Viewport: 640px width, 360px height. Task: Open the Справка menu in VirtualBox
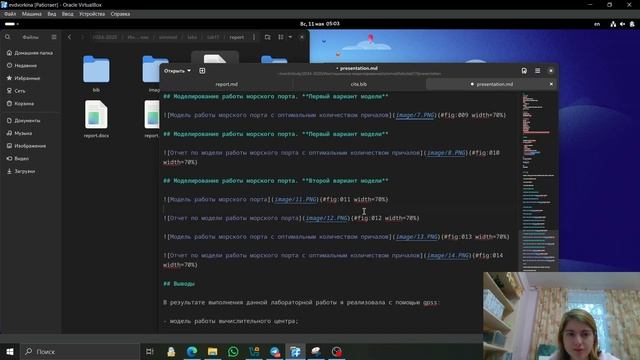tap(120, 14)
